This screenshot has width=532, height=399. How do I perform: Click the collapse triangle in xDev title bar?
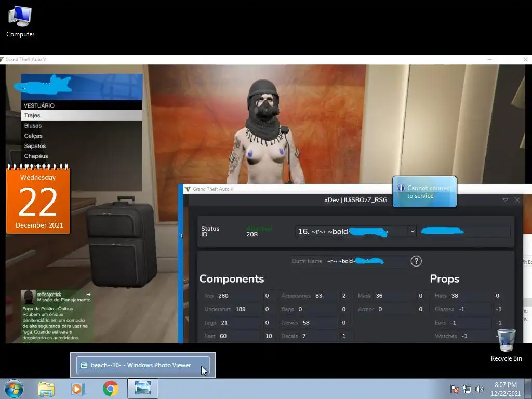(505, 200)
